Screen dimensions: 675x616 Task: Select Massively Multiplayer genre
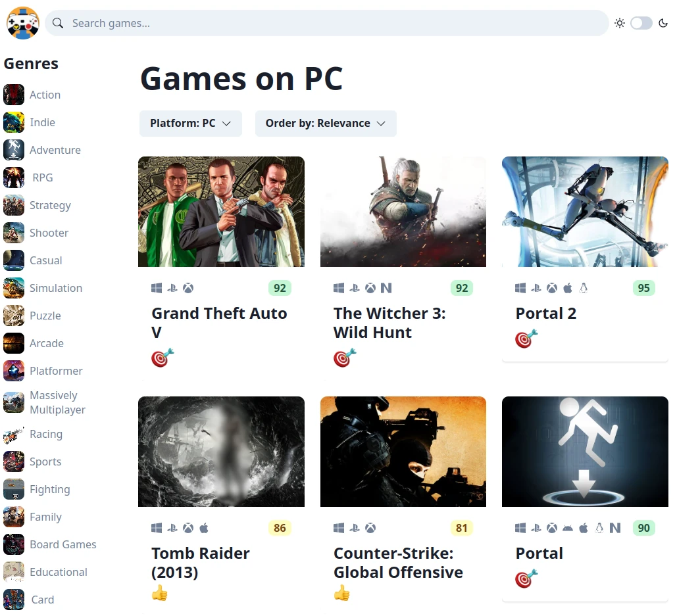(58, 402)
